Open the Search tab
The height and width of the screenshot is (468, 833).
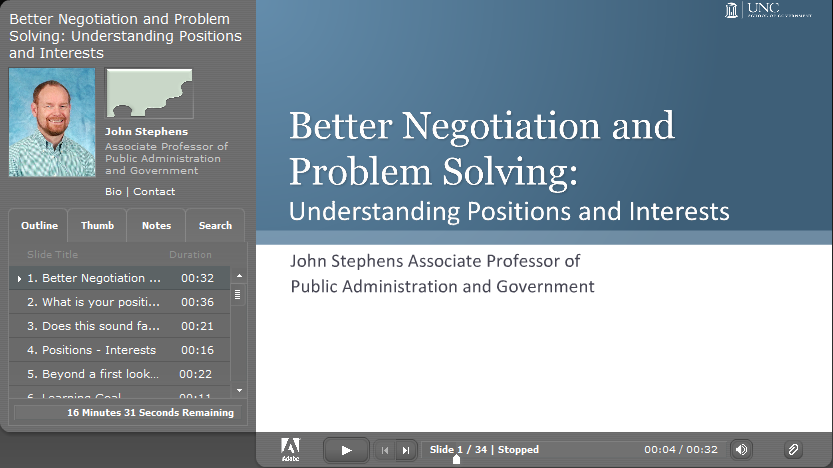pyautogui.click(x=215, y=226)
